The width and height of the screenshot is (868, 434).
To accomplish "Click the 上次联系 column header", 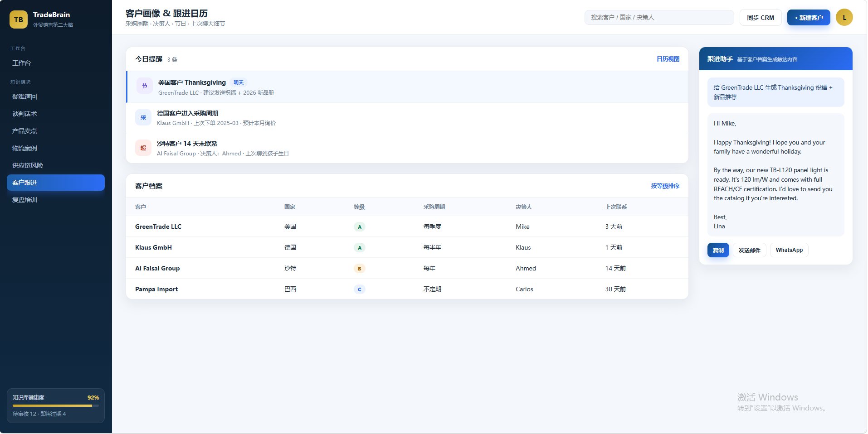I will 616,207.
